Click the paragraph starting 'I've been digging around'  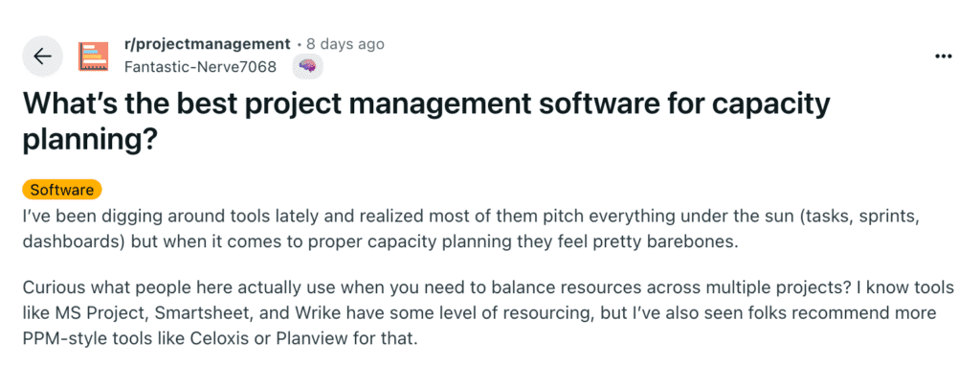(x=472, y=230)
